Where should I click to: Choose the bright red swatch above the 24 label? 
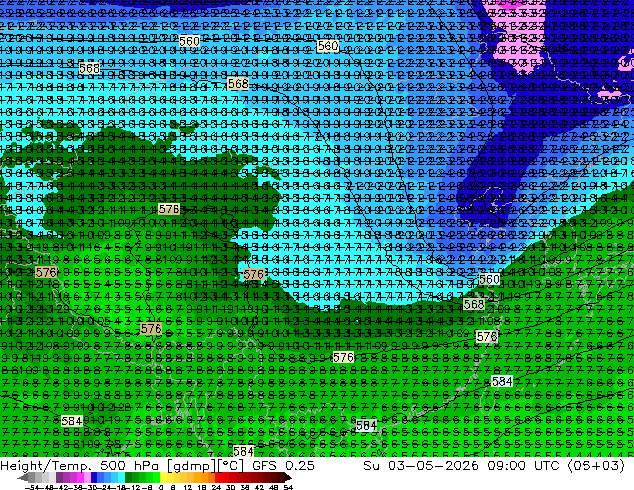tap(218, 478)
